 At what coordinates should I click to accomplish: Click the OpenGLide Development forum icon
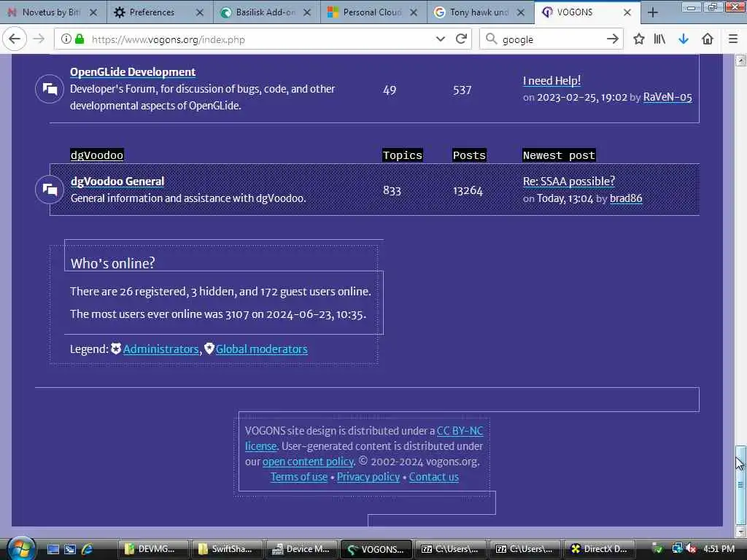[50, 88]
